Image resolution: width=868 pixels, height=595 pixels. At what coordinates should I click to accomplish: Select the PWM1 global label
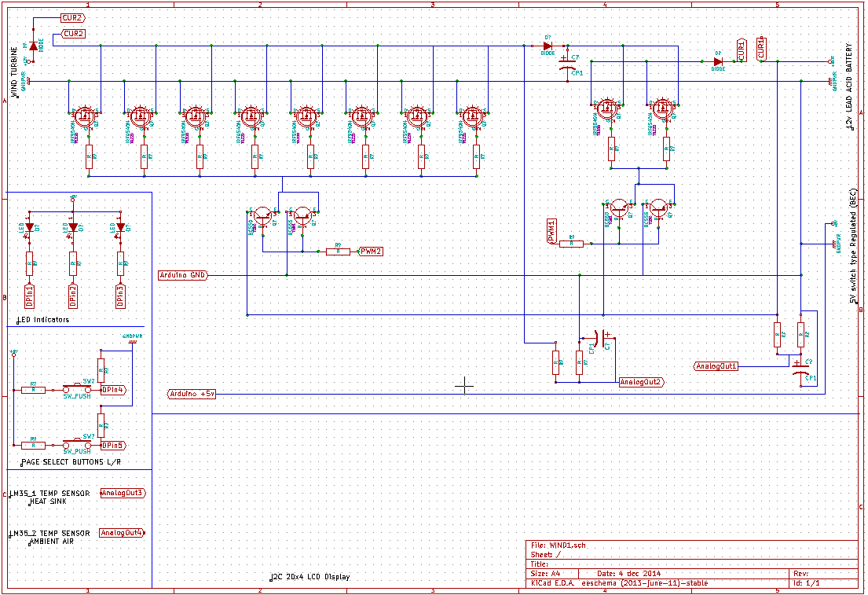(x=552, y=230)
